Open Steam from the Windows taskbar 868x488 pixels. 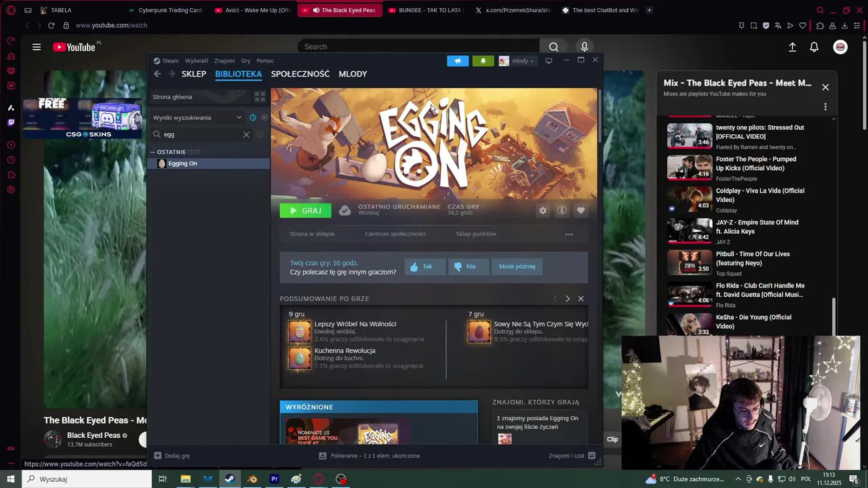click(230, 479)
